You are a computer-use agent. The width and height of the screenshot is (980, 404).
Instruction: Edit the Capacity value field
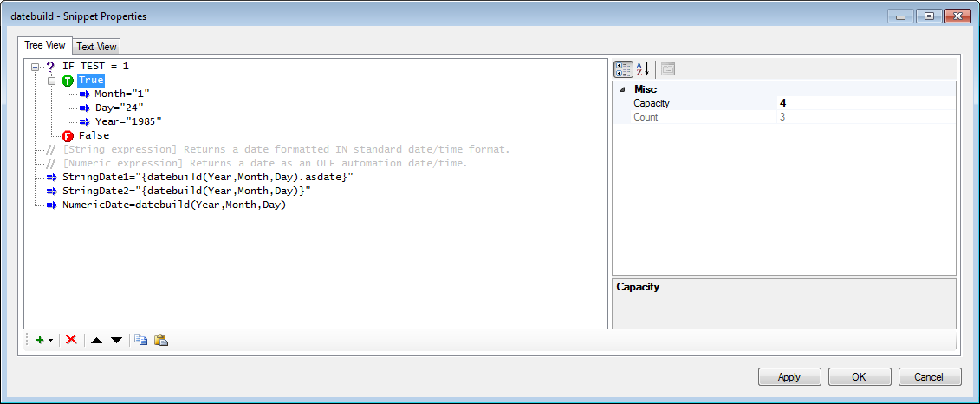[x=866, y=103]
